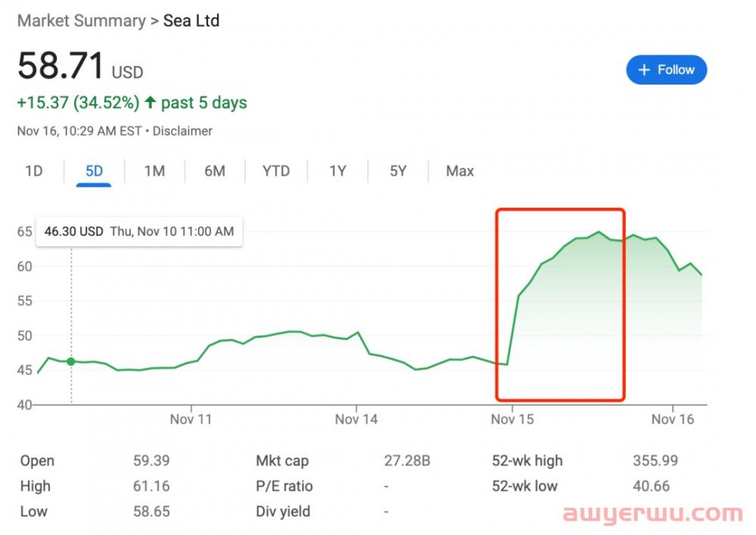Click the Low value 58.65
756x535 pixels.
point(151,512)
